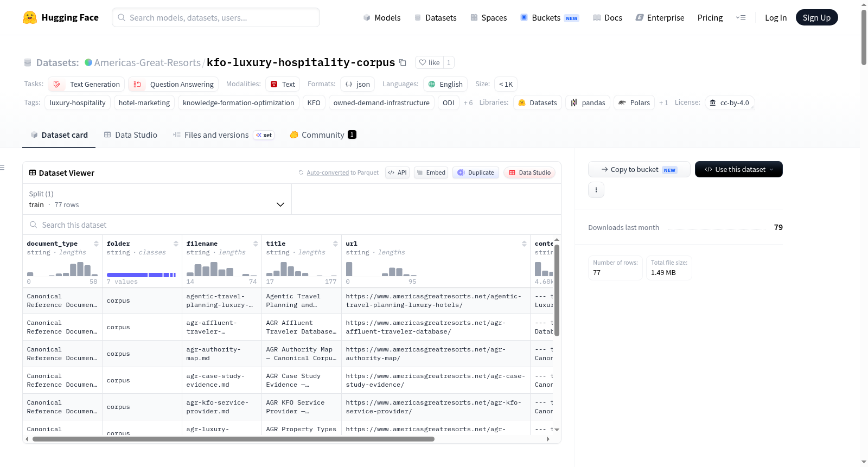The width and height of the screenshot is (868, 467).
Task: Click the owned-demand-infrastructure tag
Action: (381, 103)
